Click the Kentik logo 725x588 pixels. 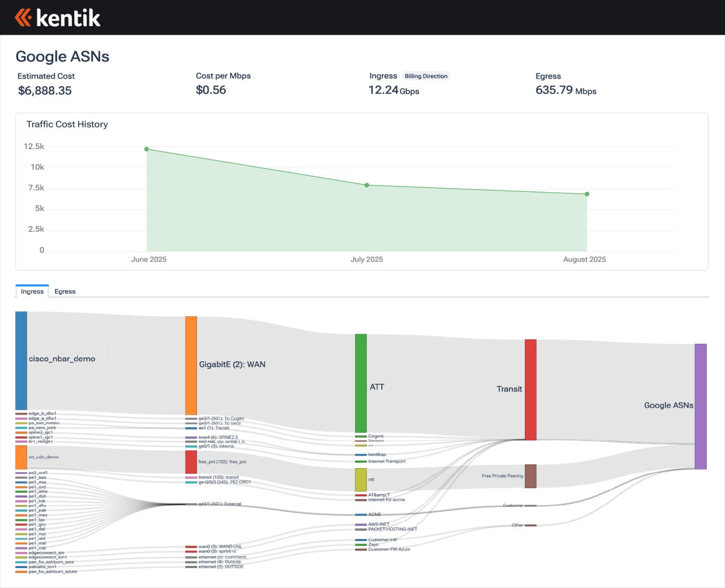57,18
